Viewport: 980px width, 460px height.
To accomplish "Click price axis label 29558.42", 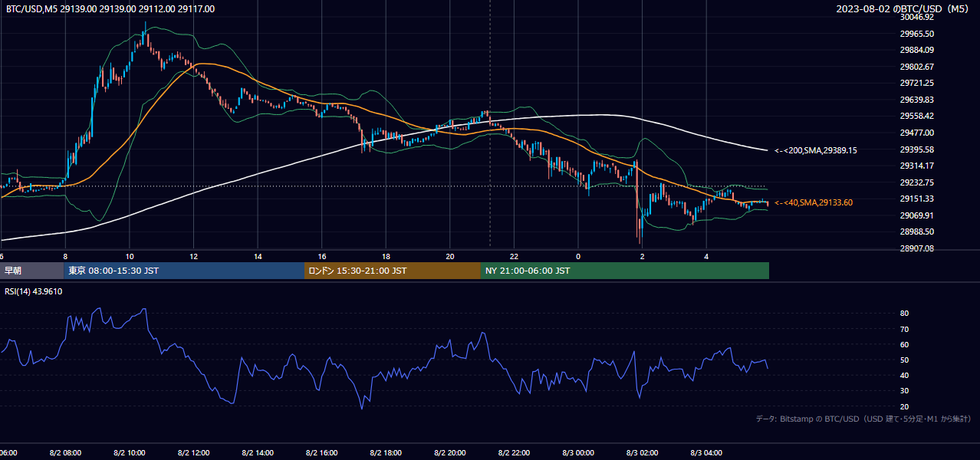I will point(917,116).
